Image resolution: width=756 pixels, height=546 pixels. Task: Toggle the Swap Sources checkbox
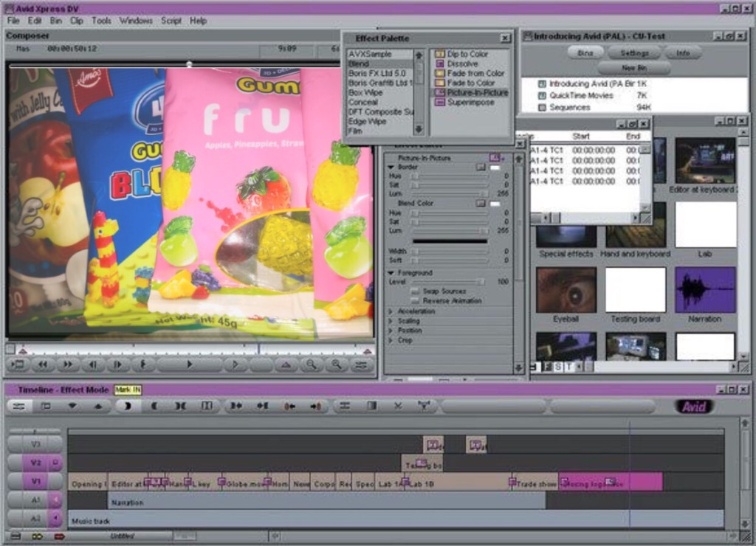tap(416, 291)
